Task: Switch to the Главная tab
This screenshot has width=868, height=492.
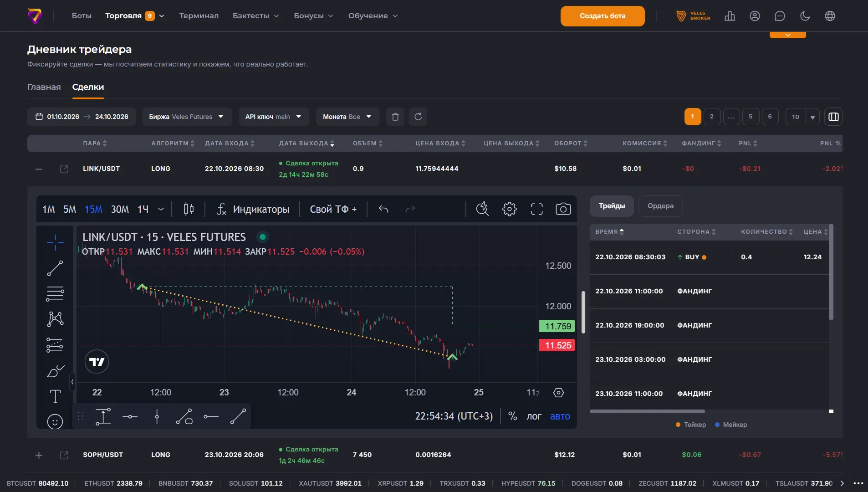Action: 44,87
